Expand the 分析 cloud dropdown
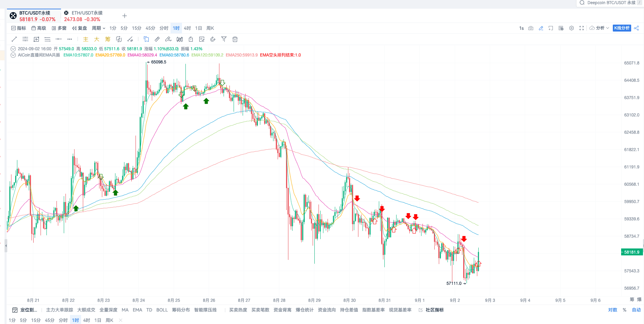 tap(599, 28)
